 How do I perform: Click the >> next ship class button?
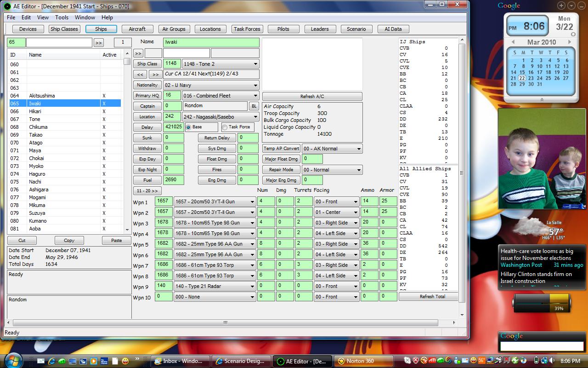[x=155, y=74]
